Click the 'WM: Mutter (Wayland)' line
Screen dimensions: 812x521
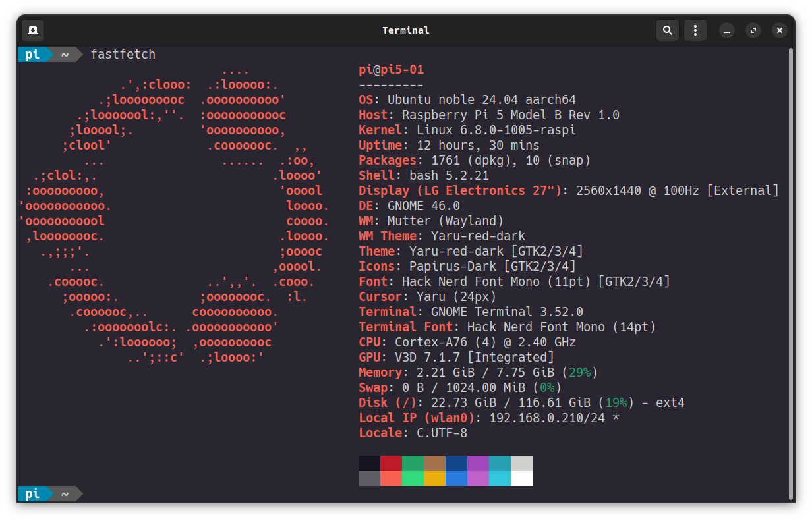coord(431,221)
